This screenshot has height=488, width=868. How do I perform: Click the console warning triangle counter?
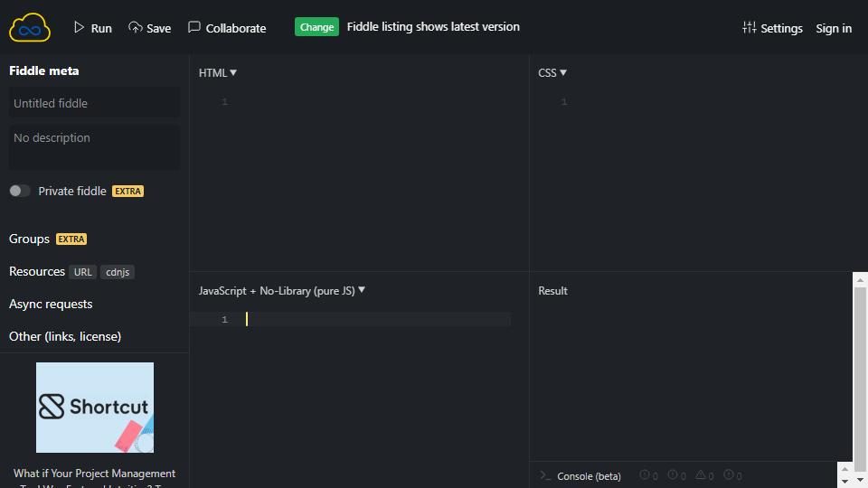coord(704,474)
